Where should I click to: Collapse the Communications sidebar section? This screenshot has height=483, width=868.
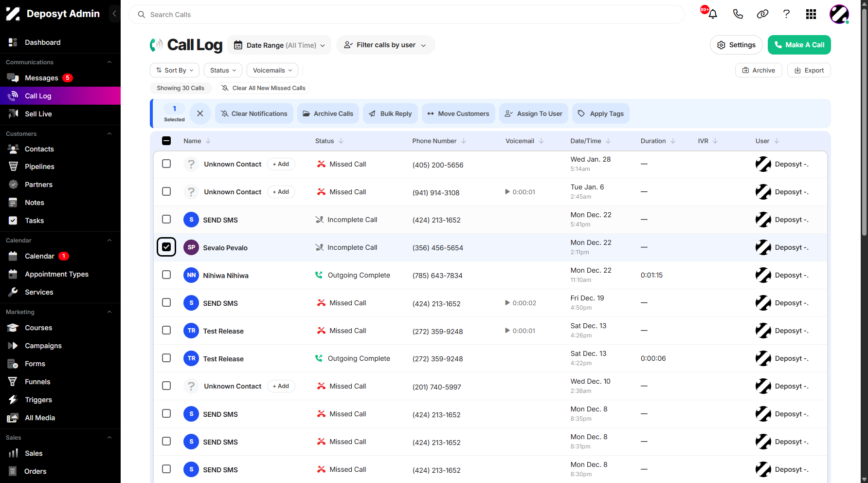tap(109, 62)
